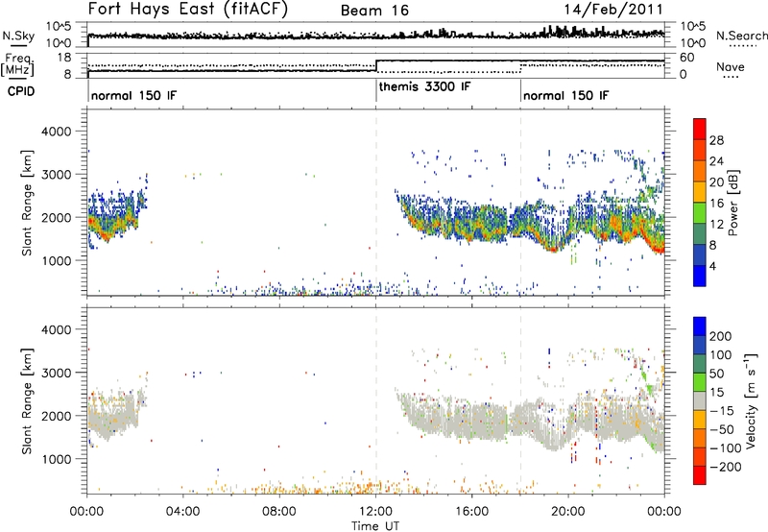Viewport: 768px width, 532px height.
Task: Click the '1000' tick of the velocity panel
Action: [x=56, y=459]
